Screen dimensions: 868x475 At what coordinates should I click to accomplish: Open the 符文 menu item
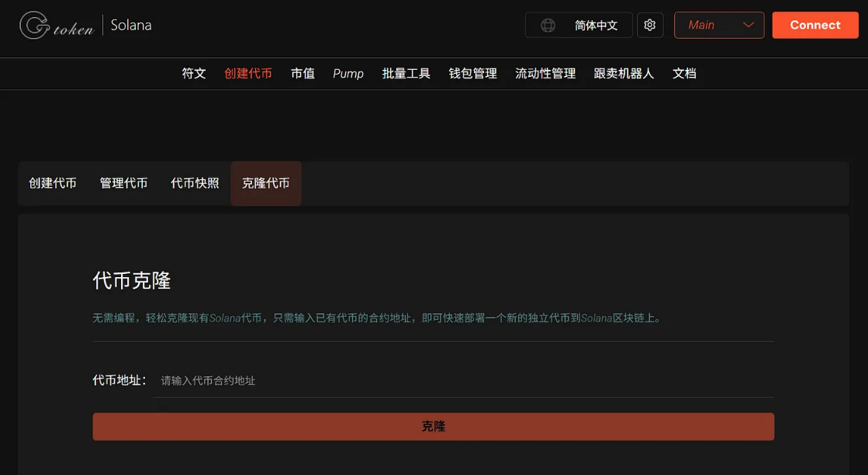point(194,74)
